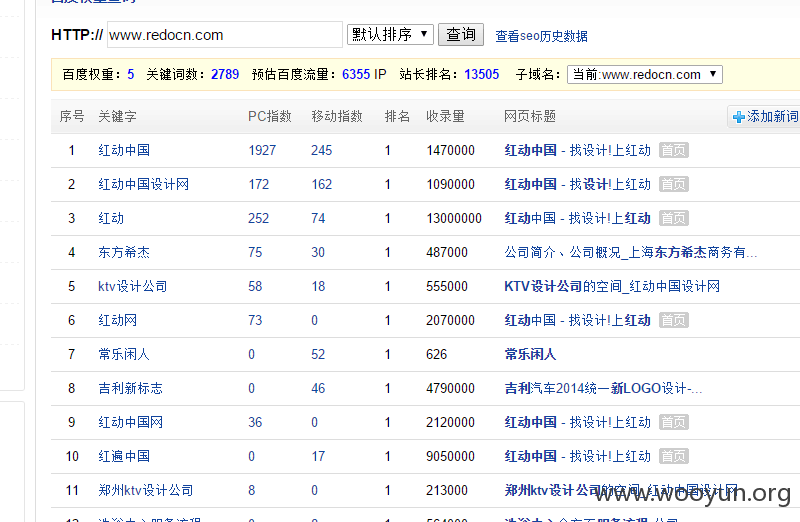Open keyword 东方希杰
The image size is (800, 522).
[124, 252]
